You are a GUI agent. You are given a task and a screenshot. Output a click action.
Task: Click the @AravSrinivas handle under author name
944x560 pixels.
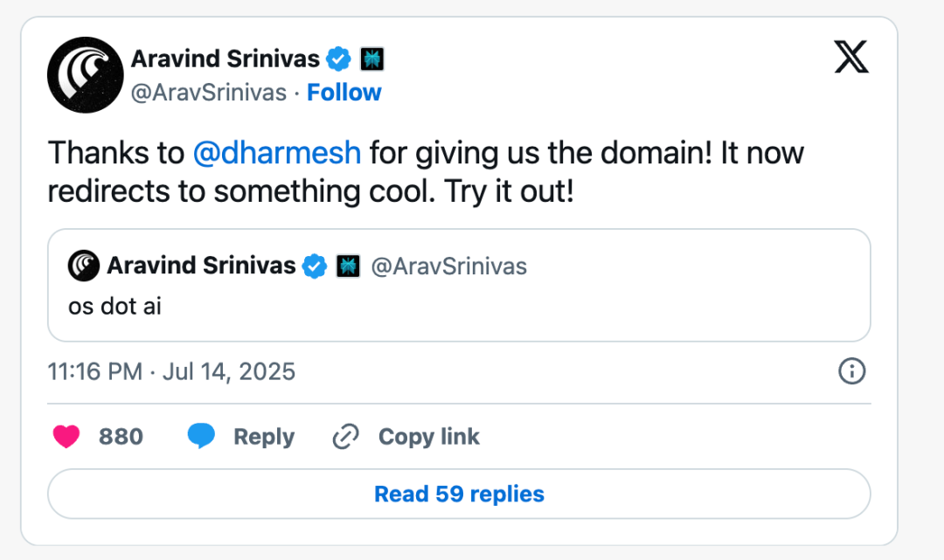click(209, 93)
